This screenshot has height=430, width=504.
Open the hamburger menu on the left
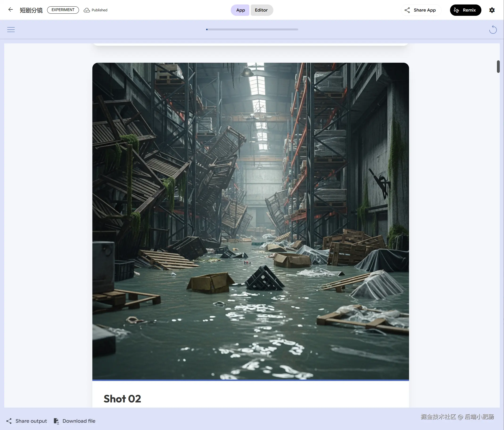point(11,29)
